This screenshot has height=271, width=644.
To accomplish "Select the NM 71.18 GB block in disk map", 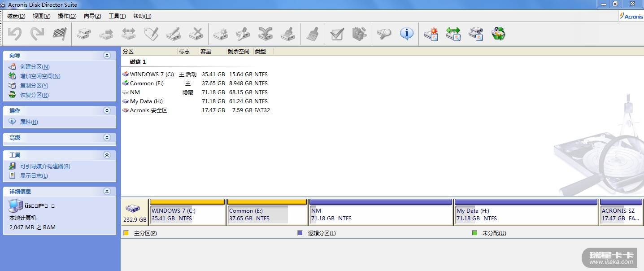I will pos(381,212).
